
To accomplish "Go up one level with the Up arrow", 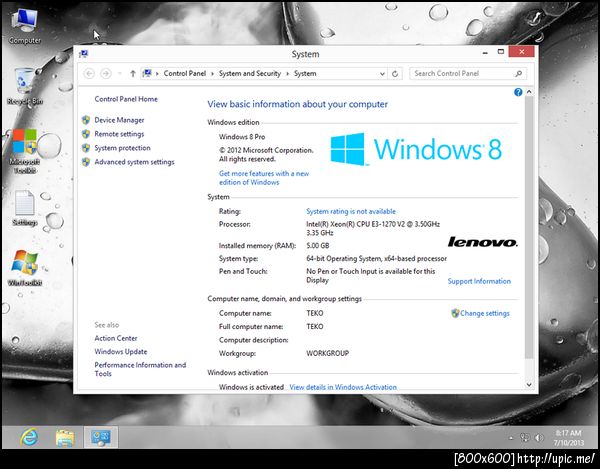I will (132, 73).
